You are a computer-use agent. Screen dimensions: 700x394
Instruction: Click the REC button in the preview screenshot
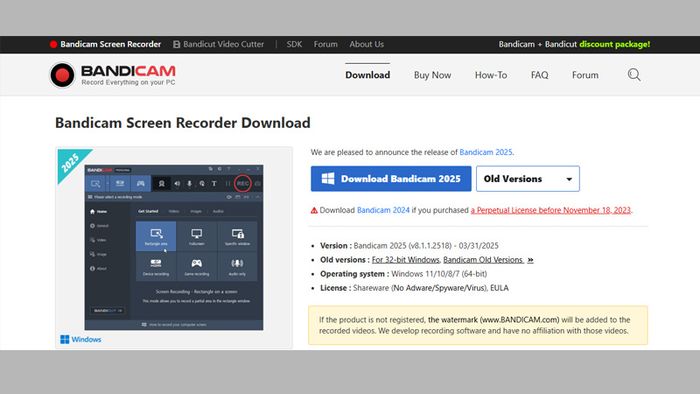click(x=243, y=183)
